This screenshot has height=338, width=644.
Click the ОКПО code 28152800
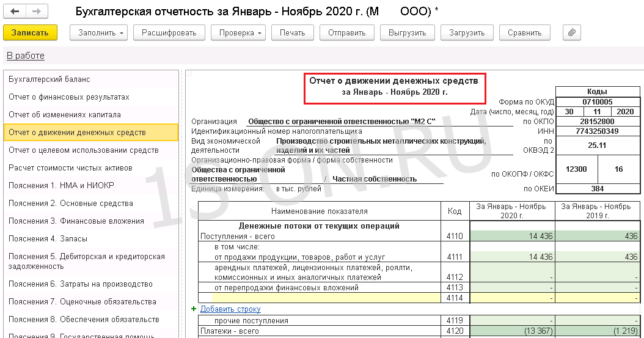pos(597,122)
